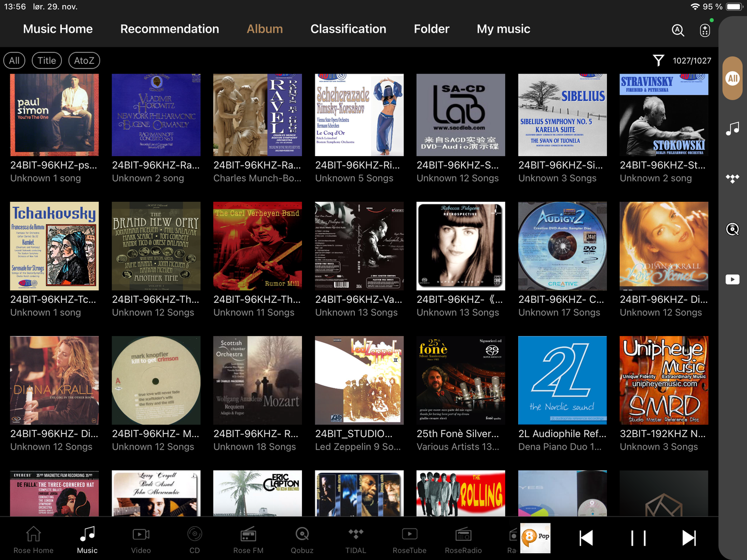The height and width of the screenshot is (560, 747).
Task: Open the CD section in bottom bar
Action: click(x=195, y=539)
